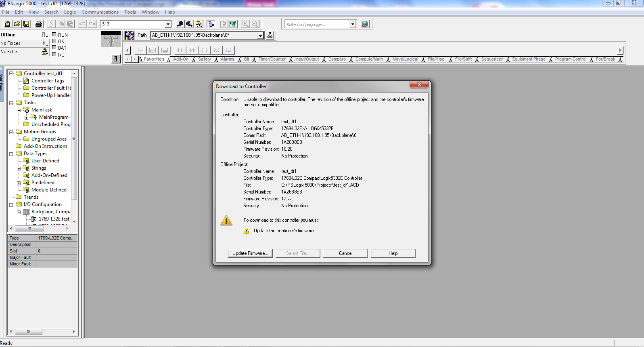The height and width of the screenshot is (347, 644).
Task: Click the Zoom In magnifier icon
Action: (245, 24)
